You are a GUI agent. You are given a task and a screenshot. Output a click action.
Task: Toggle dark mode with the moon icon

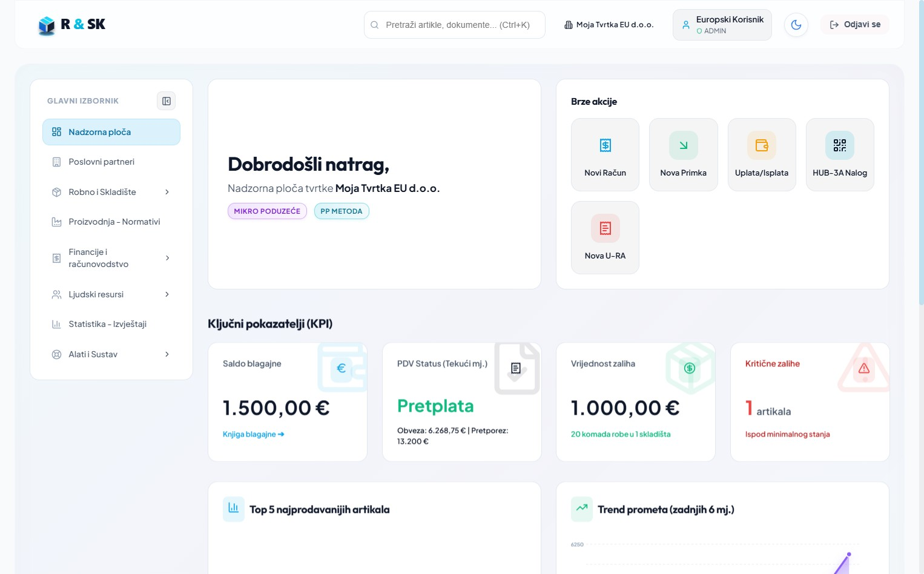(796, 25)
